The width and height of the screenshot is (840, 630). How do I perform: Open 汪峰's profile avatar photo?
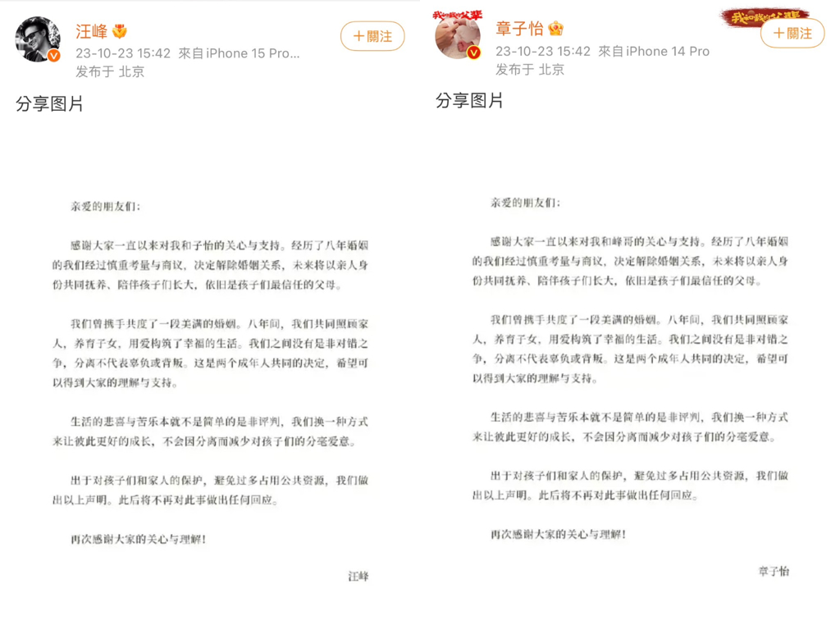coord(38,39)
